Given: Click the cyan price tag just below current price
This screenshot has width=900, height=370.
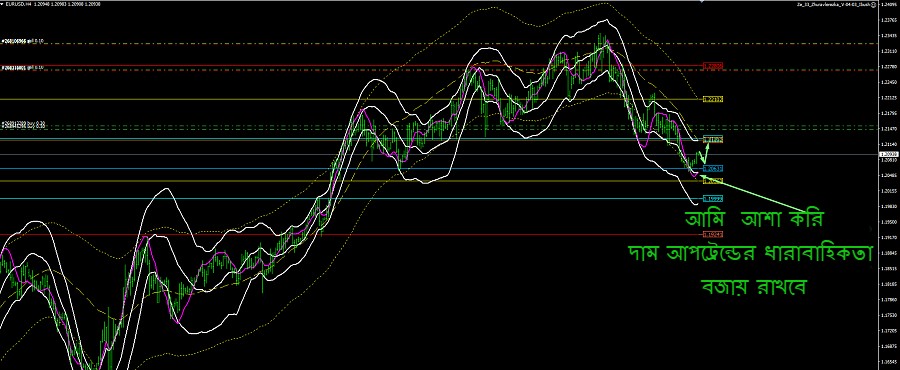Looking at the screenshot, I should [x=713, y=169].
